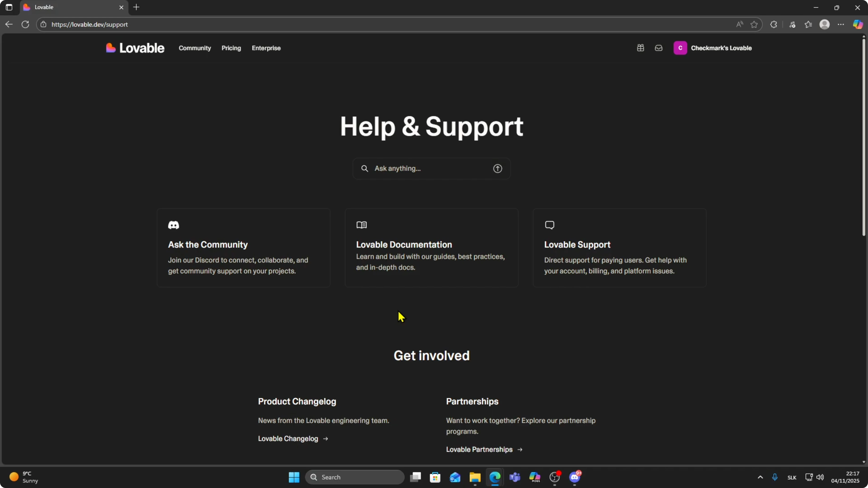Viewport: 868px width, 488px height.
Task: Open the Community menu item
Action: click(x=195, y=48)
